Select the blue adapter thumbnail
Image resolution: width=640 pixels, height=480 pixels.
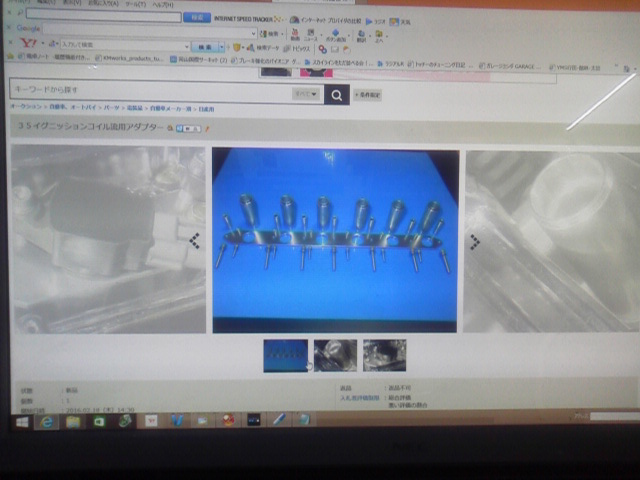coord(286,356)
